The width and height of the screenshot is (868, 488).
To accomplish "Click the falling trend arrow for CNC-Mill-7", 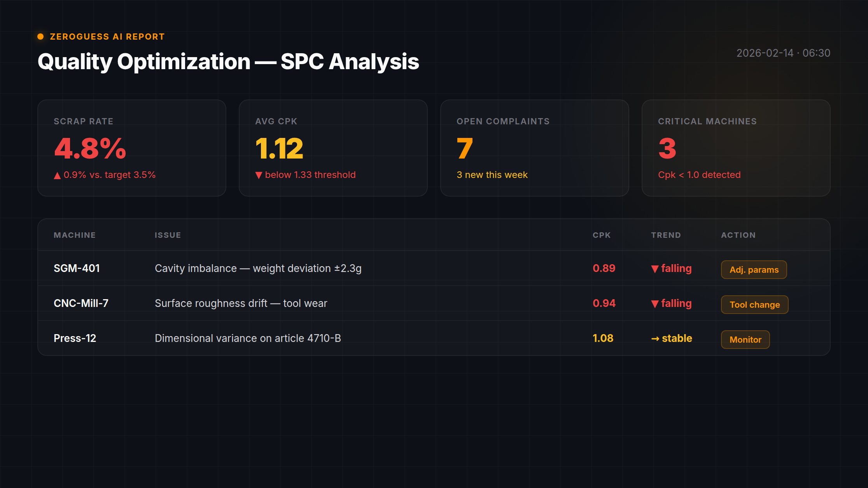I will pyautogui.click(x=655, y=303).
